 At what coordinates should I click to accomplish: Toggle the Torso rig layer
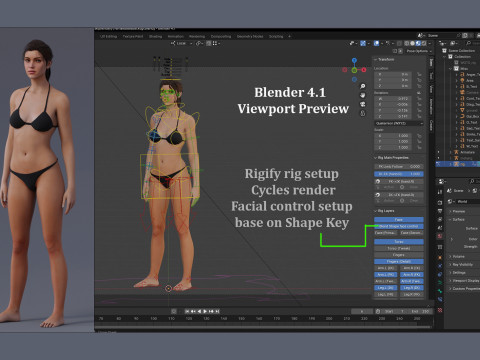(399, 242)
